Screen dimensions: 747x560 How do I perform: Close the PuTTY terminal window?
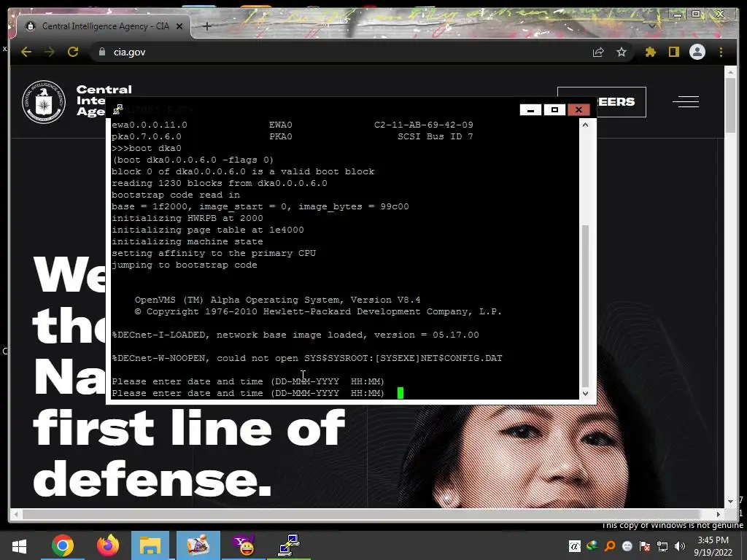578,110
